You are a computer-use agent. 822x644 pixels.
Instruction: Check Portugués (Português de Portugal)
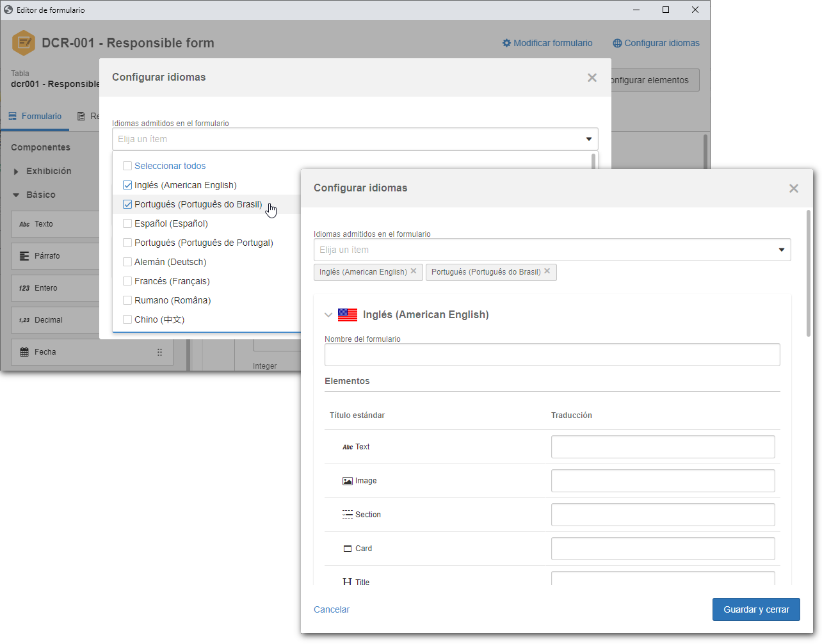pyautogui.click(x=127, y=243)
